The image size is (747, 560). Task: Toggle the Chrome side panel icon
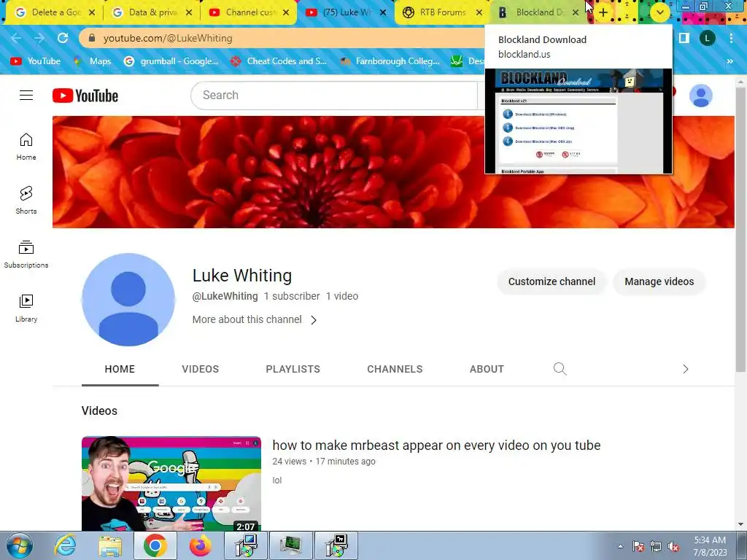[x=684, y=38]
